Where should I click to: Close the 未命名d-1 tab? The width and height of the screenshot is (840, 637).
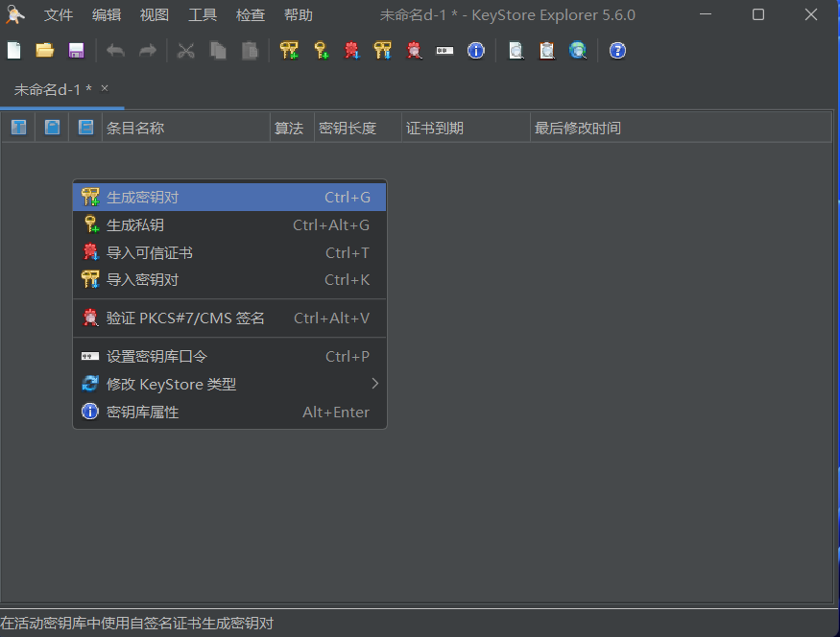coord(105,88)
